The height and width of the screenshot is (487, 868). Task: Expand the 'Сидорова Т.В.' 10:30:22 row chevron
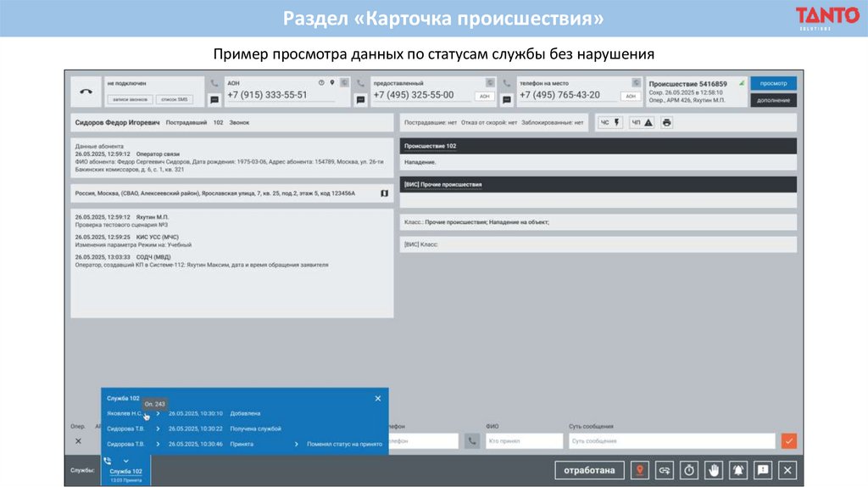click(x=158, y=428)
